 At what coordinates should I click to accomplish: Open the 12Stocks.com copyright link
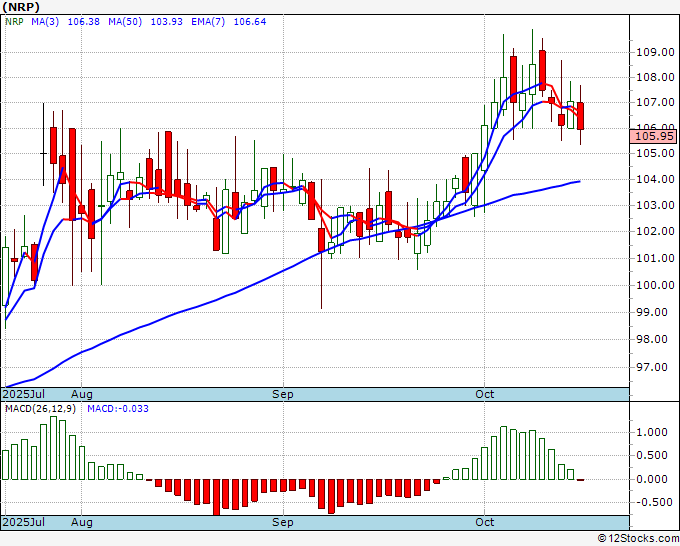click(x=638, y=538)
